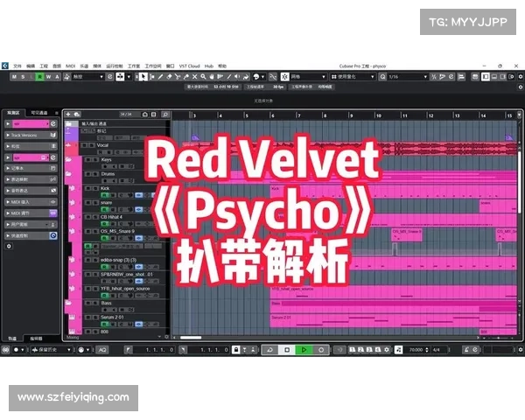
Task: Click the transport Cycle loop button
Action: (269, 350)
